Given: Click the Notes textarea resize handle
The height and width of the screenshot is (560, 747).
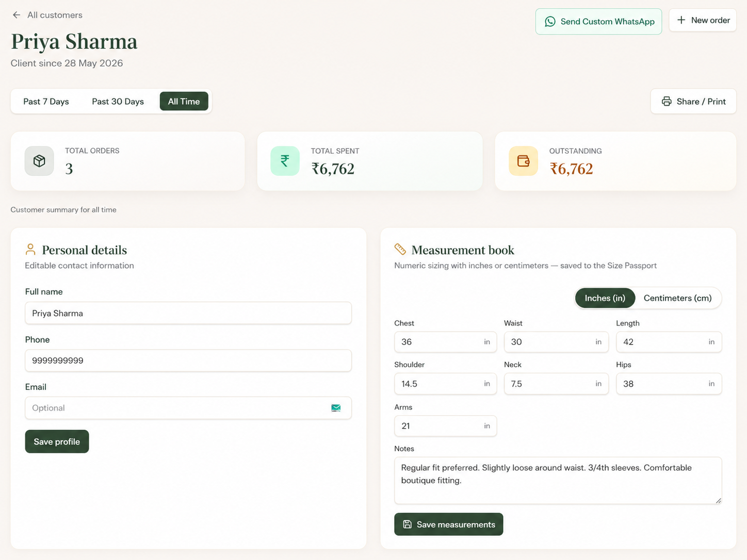Looking at the screenshot, I should [x=718, y=500].
